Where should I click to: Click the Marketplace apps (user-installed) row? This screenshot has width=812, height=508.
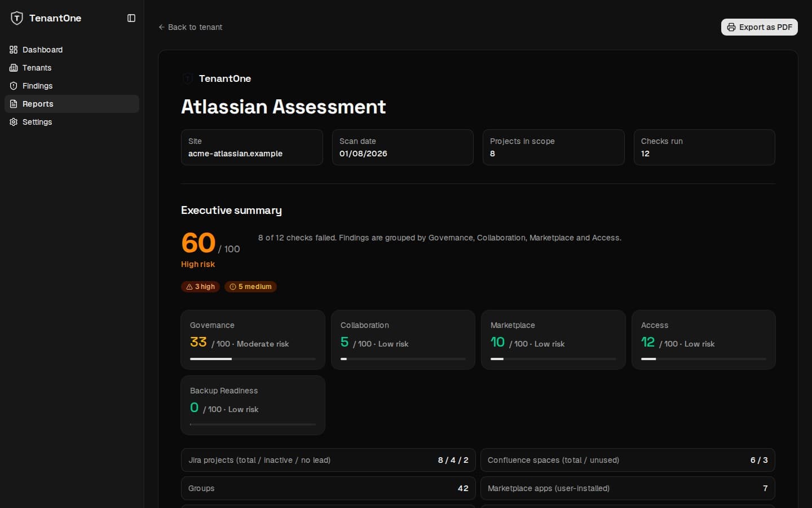pos(628,488)
